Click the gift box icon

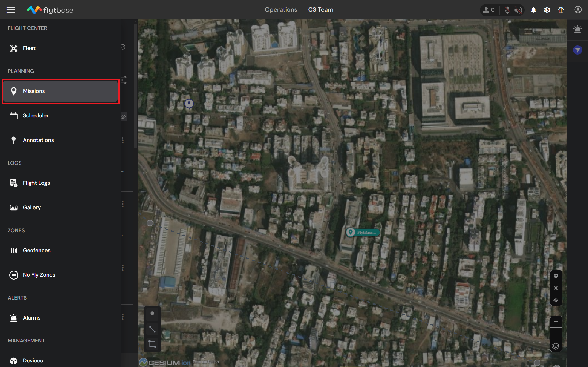click(561, 10)
